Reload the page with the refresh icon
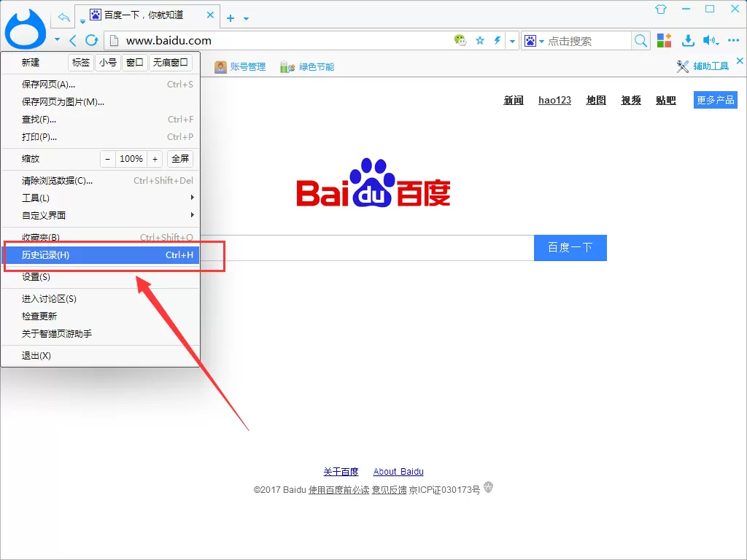 [x=91, y=41]
